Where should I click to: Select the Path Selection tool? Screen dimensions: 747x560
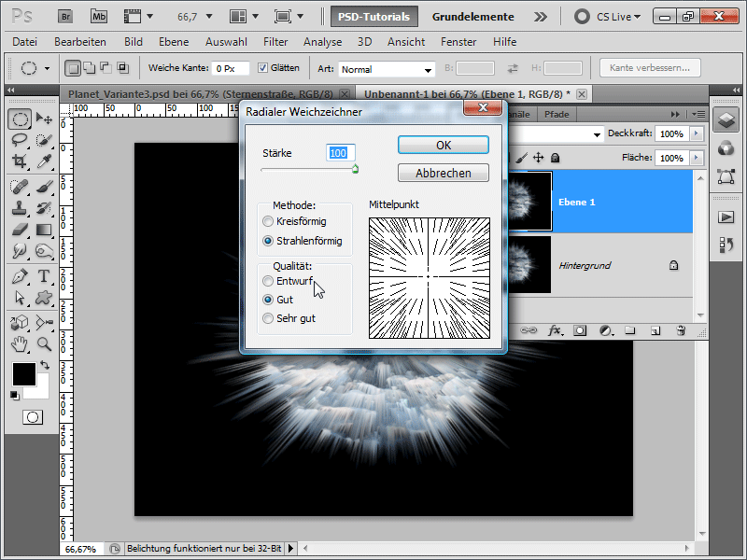click(x=20, y=298)
